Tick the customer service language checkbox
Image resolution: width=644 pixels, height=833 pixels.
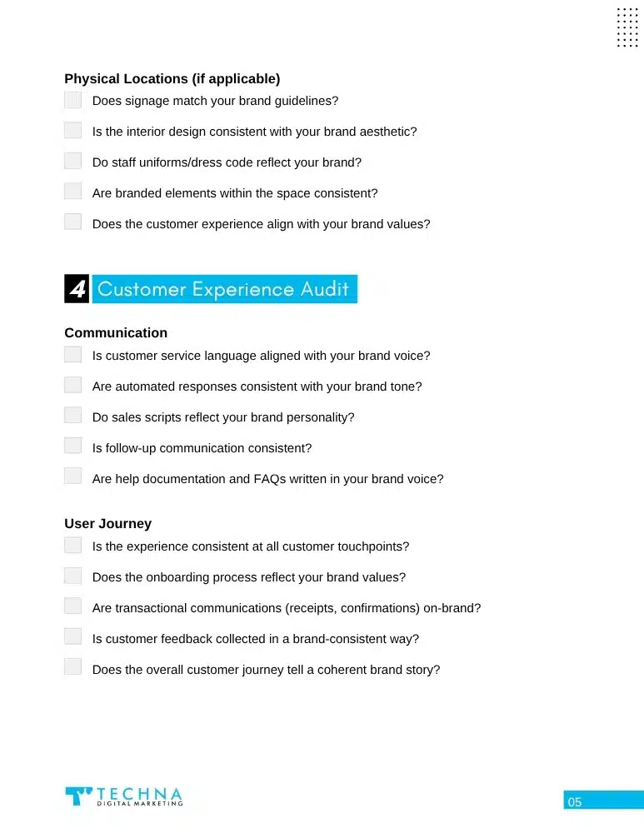click(x=73, y=355)
